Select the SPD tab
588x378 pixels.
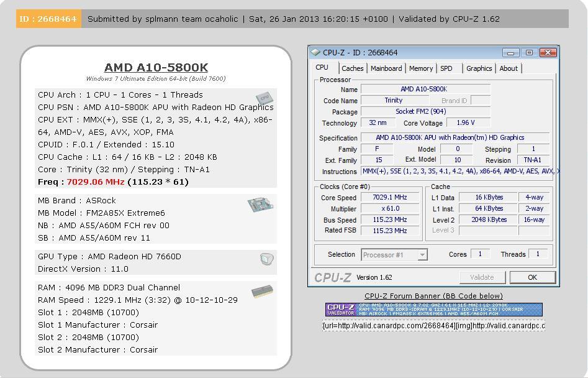pos(446,68)
